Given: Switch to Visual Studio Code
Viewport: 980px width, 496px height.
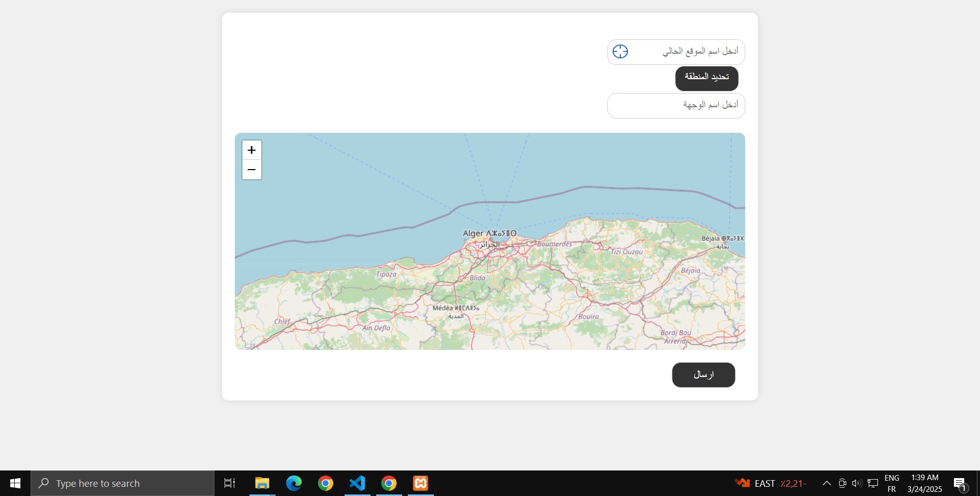Looking at the screenshot, I should 357,483.
